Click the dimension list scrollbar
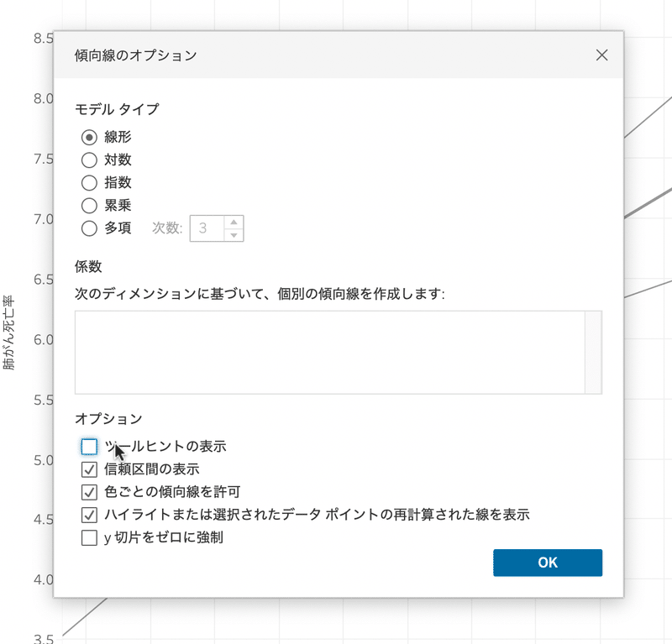672x644 pixels. (593, 352)
